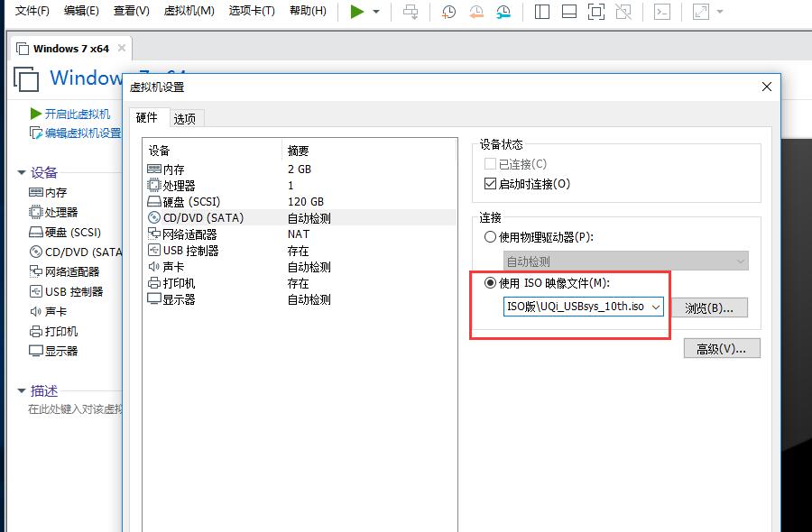Open the 虚拟机(M) menu
This screenshot has height=532, width=812.
point(189,11)
